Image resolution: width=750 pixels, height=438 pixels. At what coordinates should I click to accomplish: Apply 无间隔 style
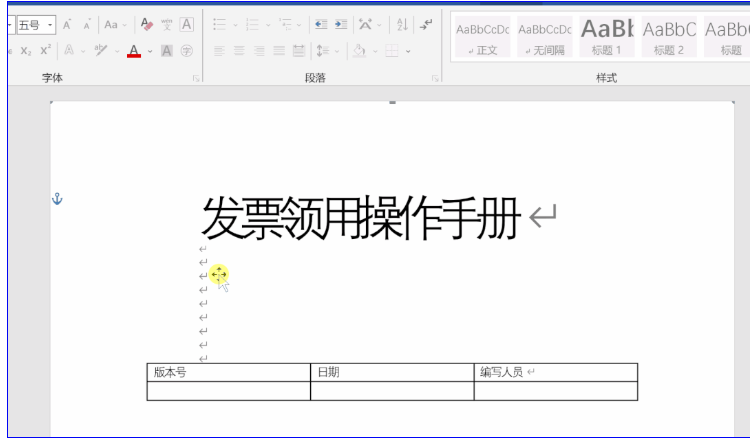(545, 37)
